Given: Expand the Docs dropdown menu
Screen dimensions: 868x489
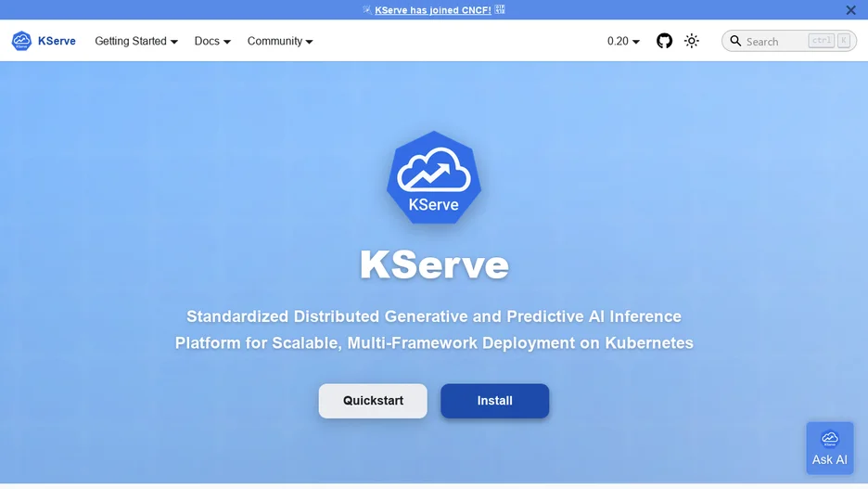Looking at the screenshot, I should click(212, 41).
